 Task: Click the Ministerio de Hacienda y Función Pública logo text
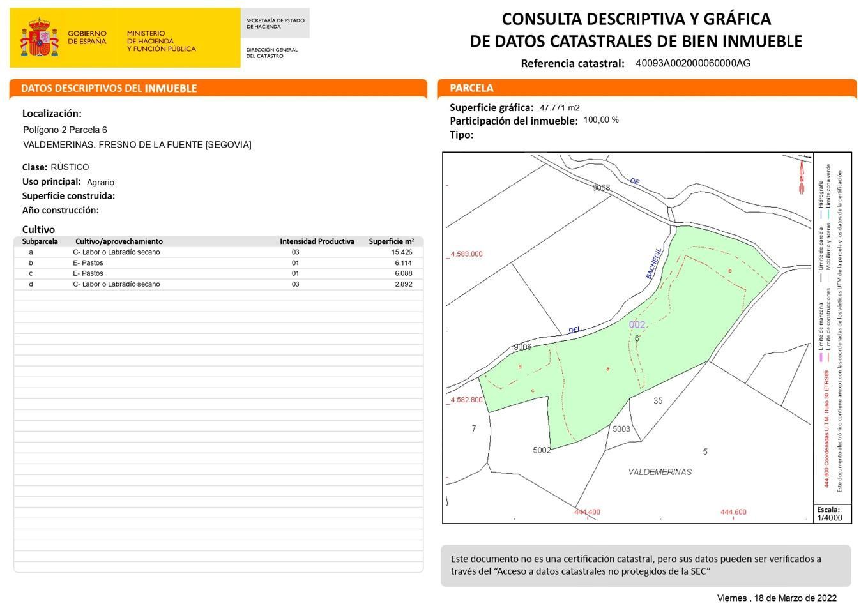(161, 42)
